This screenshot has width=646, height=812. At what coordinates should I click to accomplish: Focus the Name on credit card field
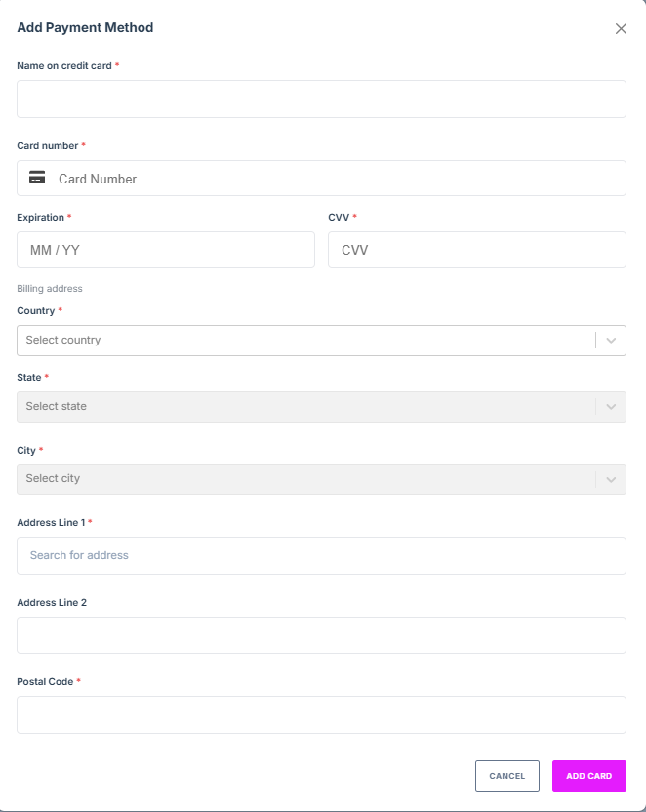(x=321, y=100)
